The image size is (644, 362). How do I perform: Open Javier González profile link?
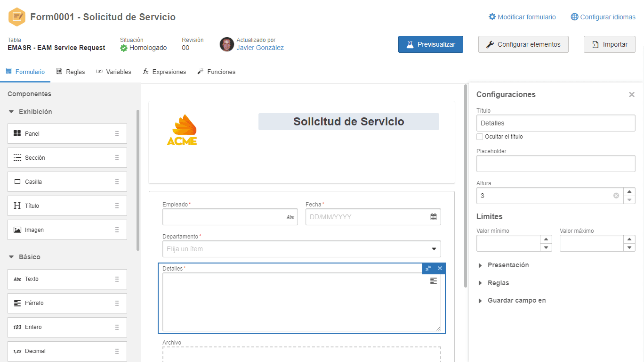click(x=260, y=48)
